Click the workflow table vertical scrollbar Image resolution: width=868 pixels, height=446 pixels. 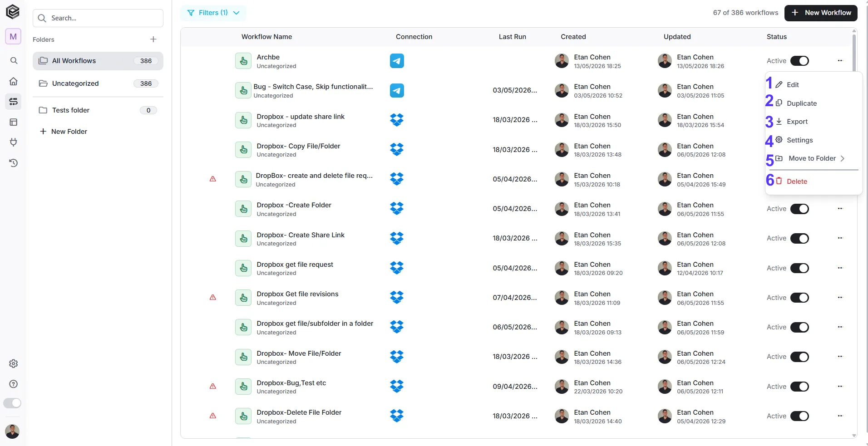(x=854, y=52)
